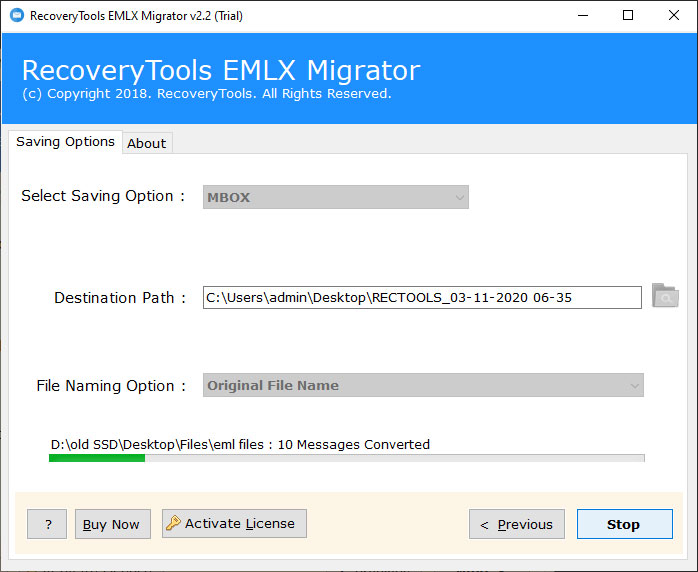The height and width of the screenshot is (572, 698).
Task: Click the copyright 2018 RecoveryTools text
Action: click(207, 94)
